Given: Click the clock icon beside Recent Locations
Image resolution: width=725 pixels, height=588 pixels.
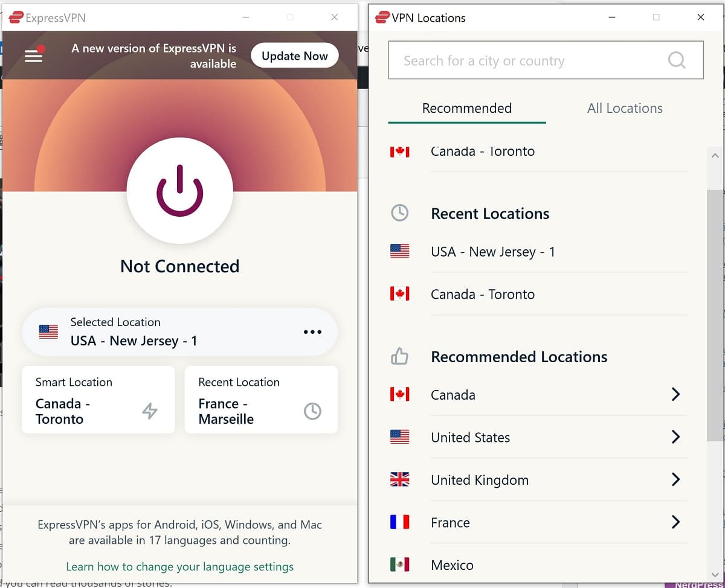Looking at the screenshot, I should pyautogui.click(x=399, y=213).
